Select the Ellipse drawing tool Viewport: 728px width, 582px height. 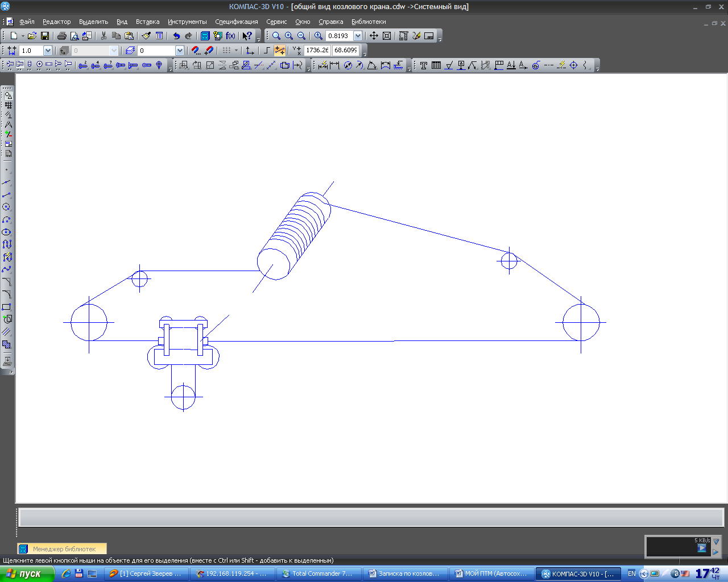pyautogui.click(x=7, y=232)
